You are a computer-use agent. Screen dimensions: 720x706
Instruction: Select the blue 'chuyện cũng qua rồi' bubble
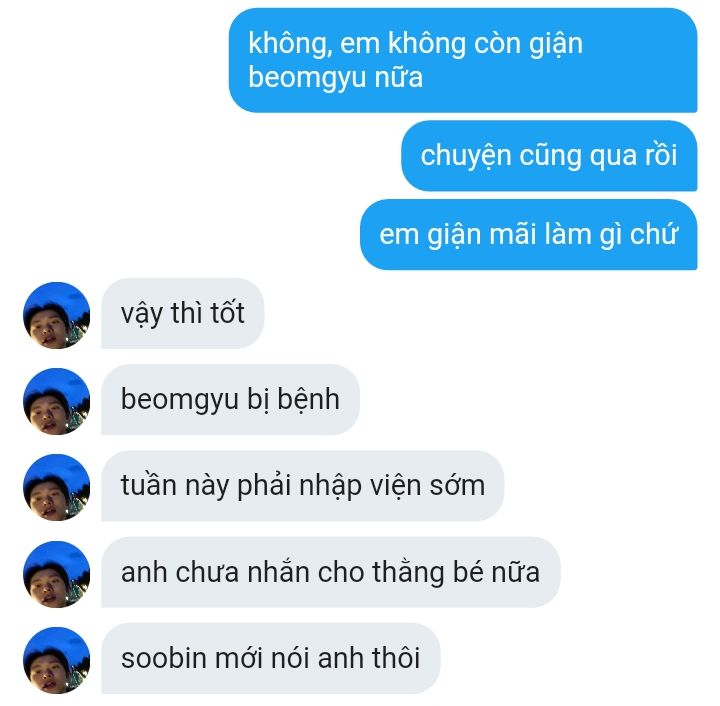point(549,156)
